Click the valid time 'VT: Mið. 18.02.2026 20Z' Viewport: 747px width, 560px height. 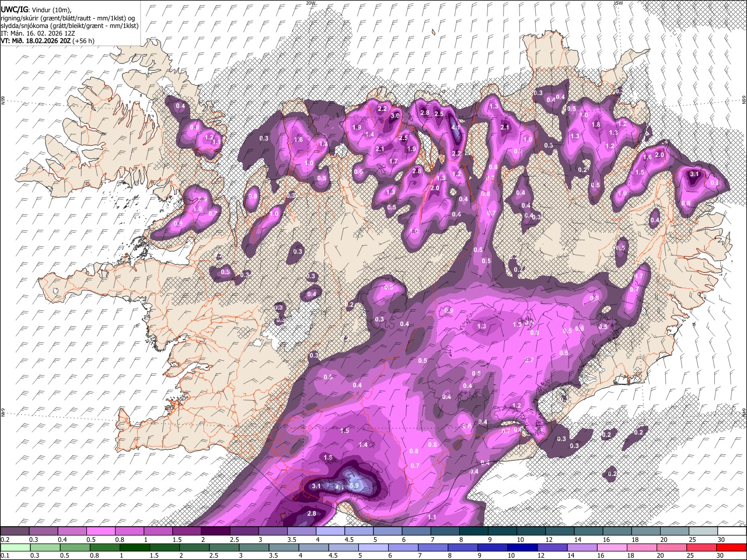coord(36,41)
